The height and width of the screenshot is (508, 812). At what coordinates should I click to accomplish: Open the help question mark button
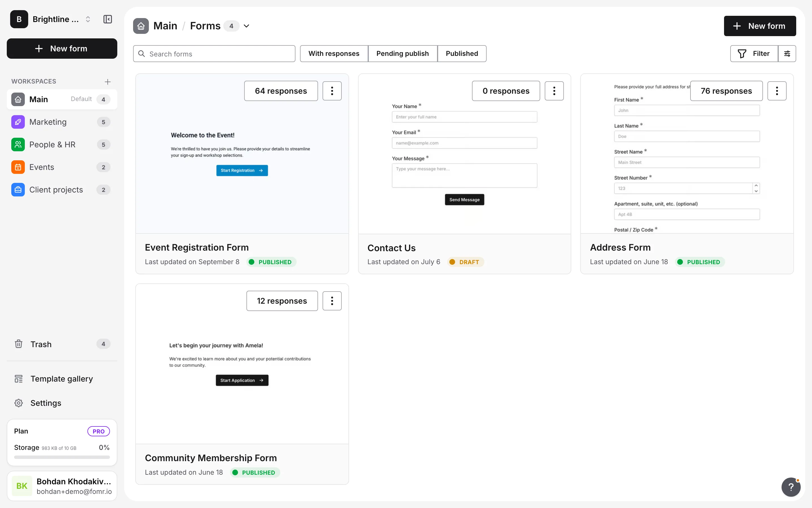coord(791,487)
